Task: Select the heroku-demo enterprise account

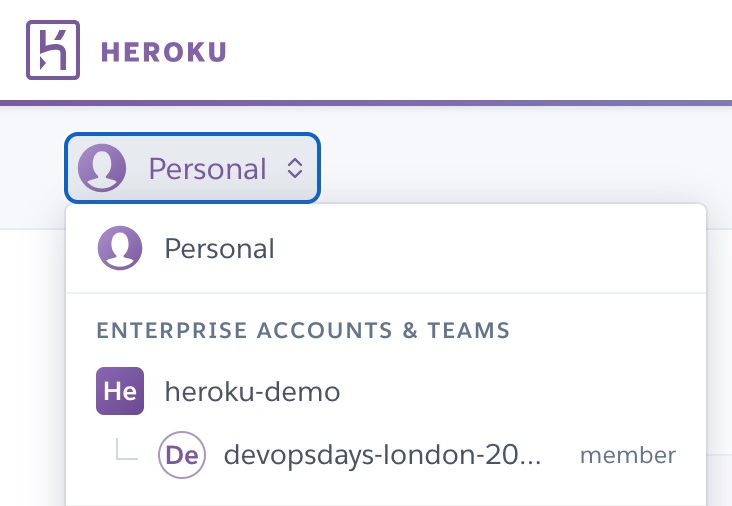Action: coord(386,391)
